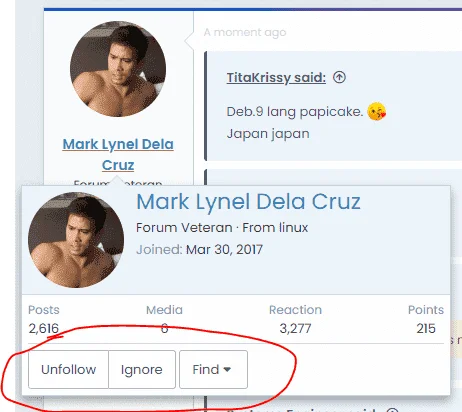Click the media count number 6
The width and height of the screenshot is (462, 412).
tap(164, 329)
